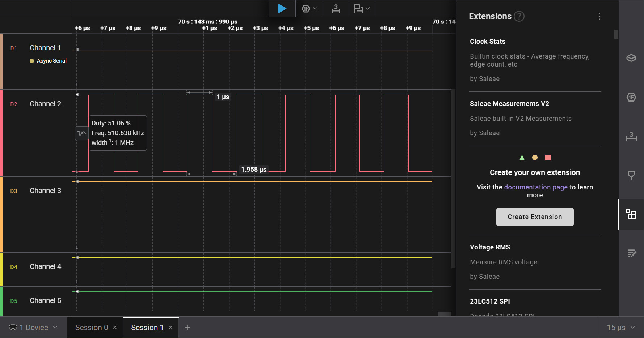Image resolution: width=644 pixels, height=338 pixels.
Task: Open the 15 µs time scale dropdown
Action: 620,328
